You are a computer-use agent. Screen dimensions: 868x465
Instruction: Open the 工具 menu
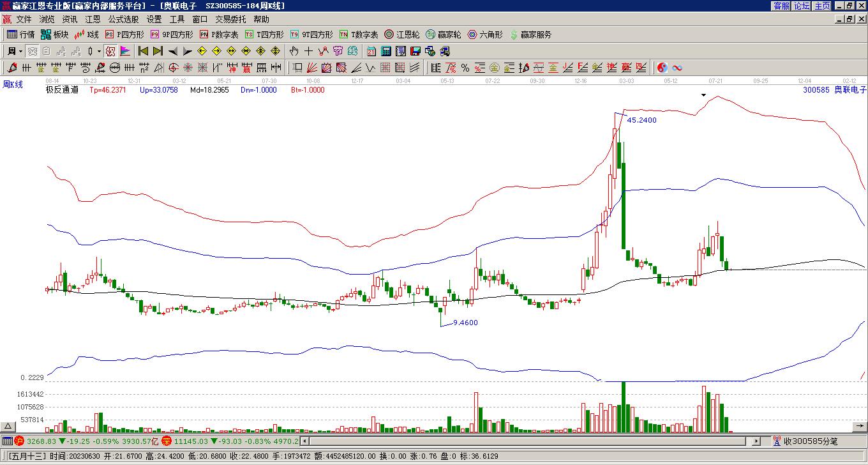coord(177,20)
